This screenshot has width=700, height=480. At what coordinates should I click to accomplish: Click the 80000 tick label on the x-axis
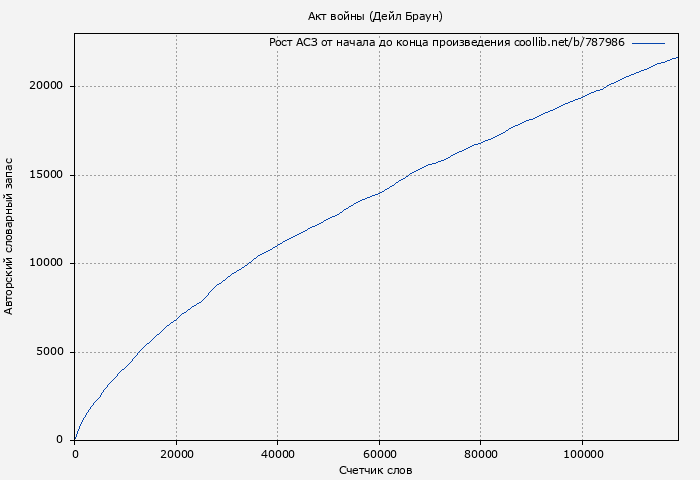(x=481, y=453)
